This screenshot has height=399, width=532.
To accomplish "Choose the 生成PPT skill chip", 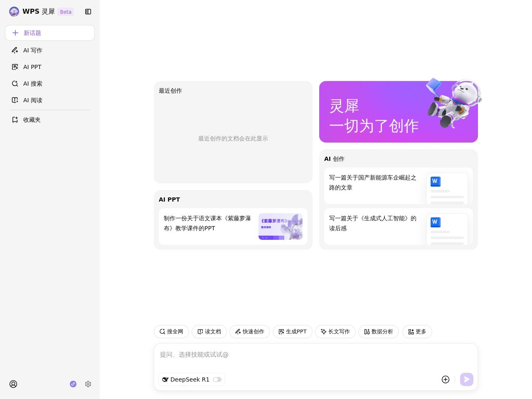I will pyautogui.click(x=293, y=332).
